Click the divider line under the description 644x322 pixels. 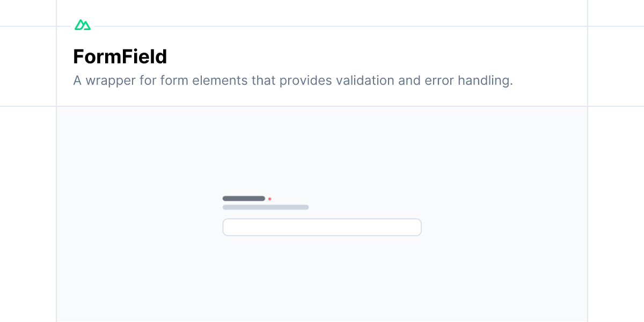coord(322,106)
